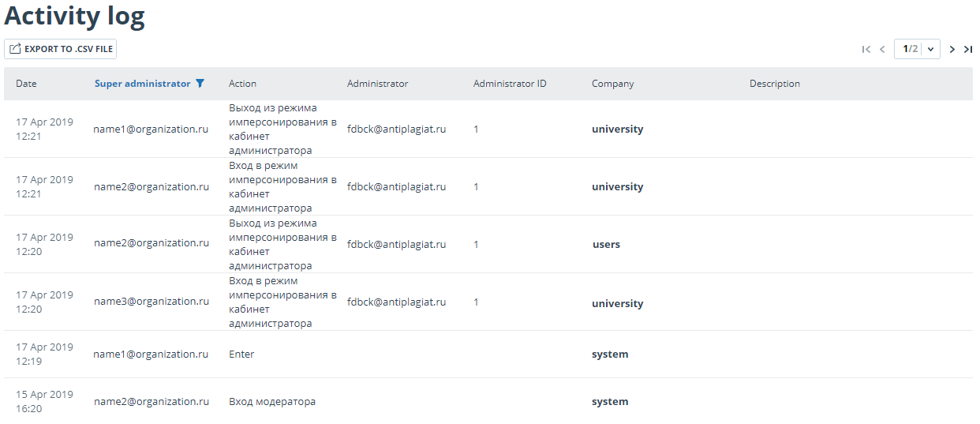Open the first university company link
Viewport: 980px width, 424px height.
pos(618,129)
